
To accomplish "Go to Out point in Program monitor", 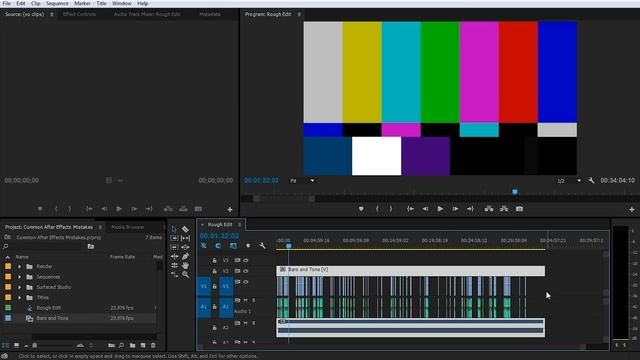I will [470, 209].
